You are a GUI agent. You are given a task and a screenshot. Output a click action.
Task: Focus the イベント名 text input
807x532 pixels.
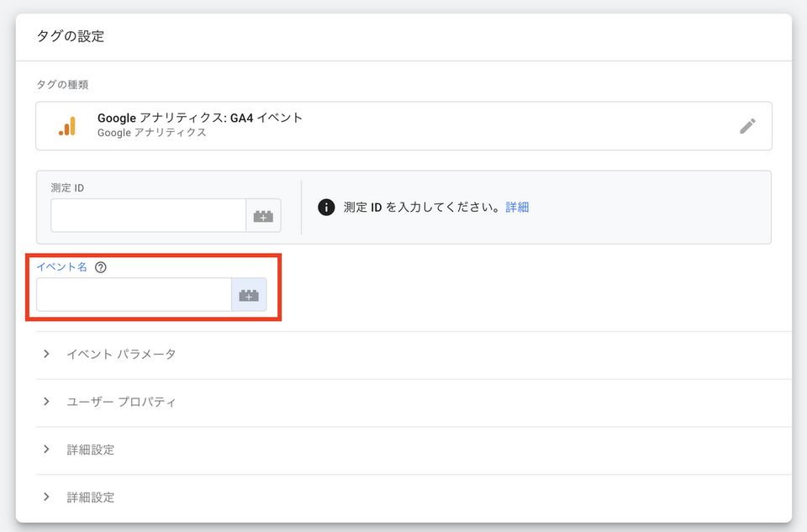[x=134, y=295]
